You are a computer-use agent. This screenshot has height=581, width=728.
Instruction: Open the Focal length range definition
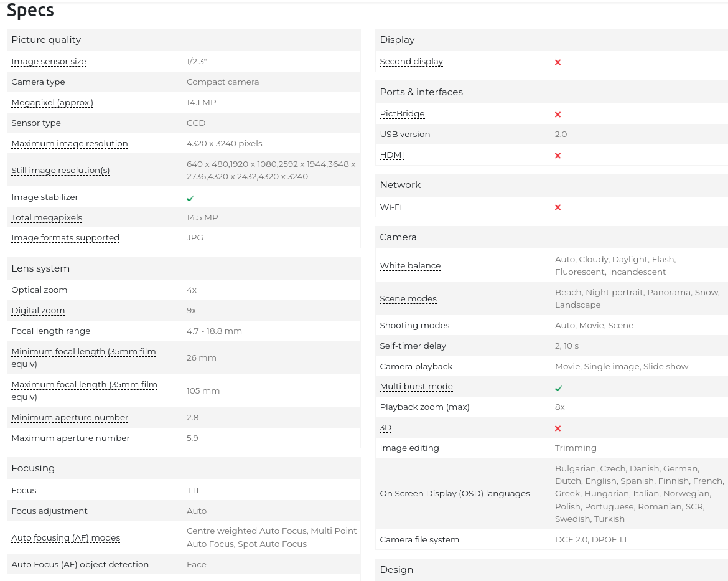(x=50, y=331)
